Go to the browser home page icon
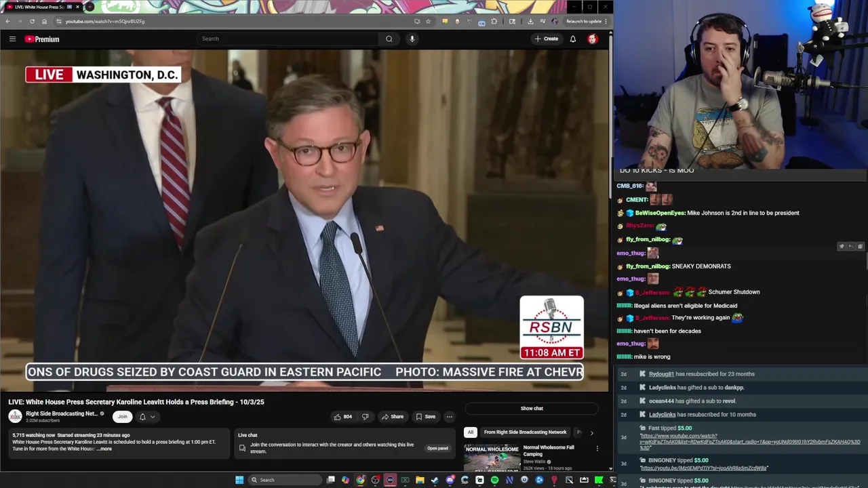The width and height of the screenshot is (868, 488). (x=45, y=21)
